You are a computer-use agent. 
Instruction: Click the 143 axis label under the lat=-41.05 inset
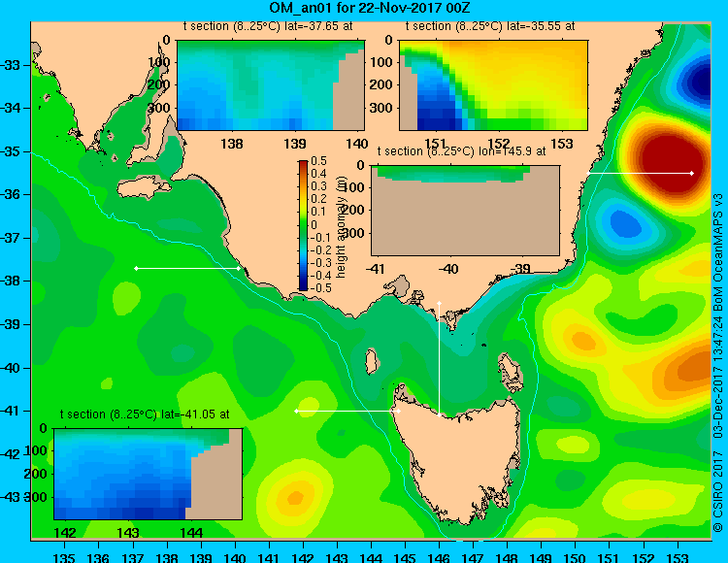[x=128, y=533]
